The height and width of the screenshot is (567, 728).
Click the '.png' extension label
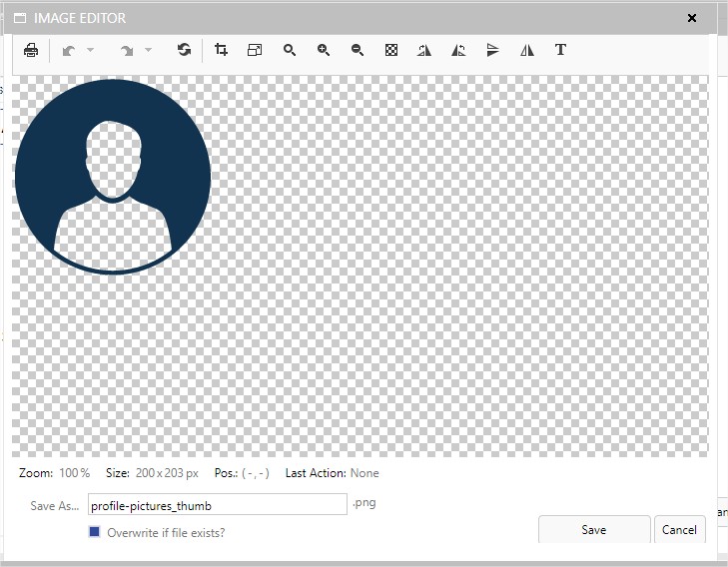(364, 503)
